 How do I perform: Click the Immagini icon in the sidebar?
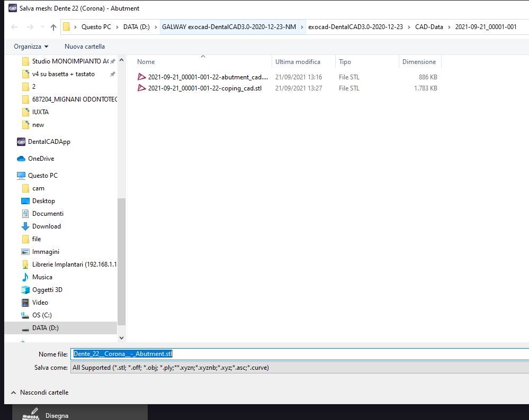coord(25,252)
